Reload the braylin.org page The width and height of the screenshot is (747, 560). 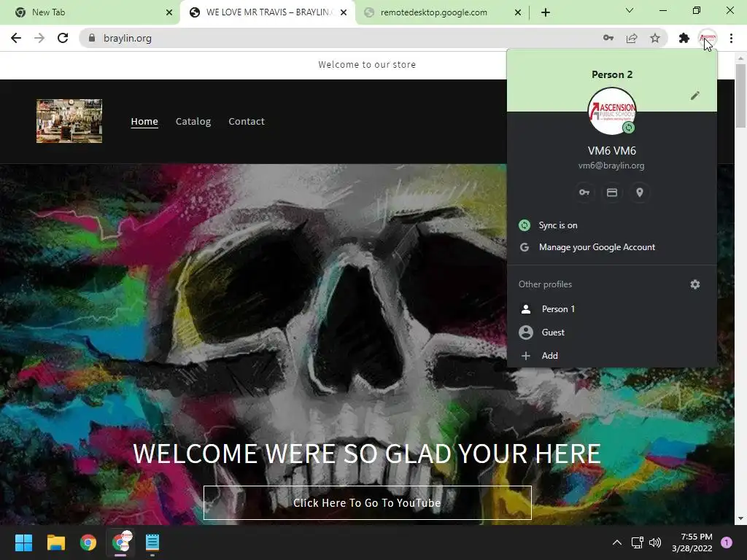[63, 38]
